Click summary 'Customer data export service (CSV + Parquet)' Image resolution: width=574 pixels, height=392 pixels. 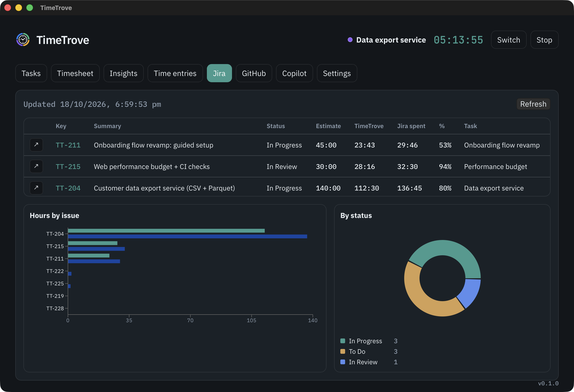click(164, 188)
